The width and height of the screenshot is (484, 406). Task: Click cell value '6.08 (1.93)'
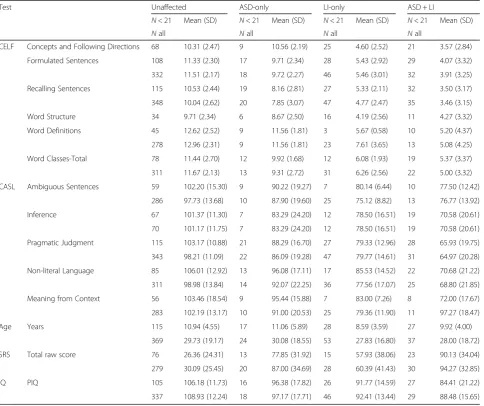point(372,159)
